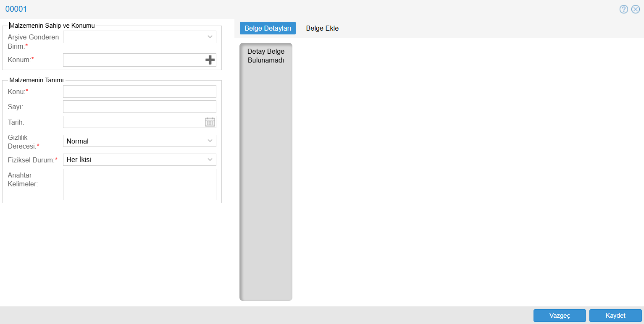Image resolution: width=644 pixels, height=324 pixels.
Task: Open the calendar picker for Tarih
Action: [x=210, y=122]
